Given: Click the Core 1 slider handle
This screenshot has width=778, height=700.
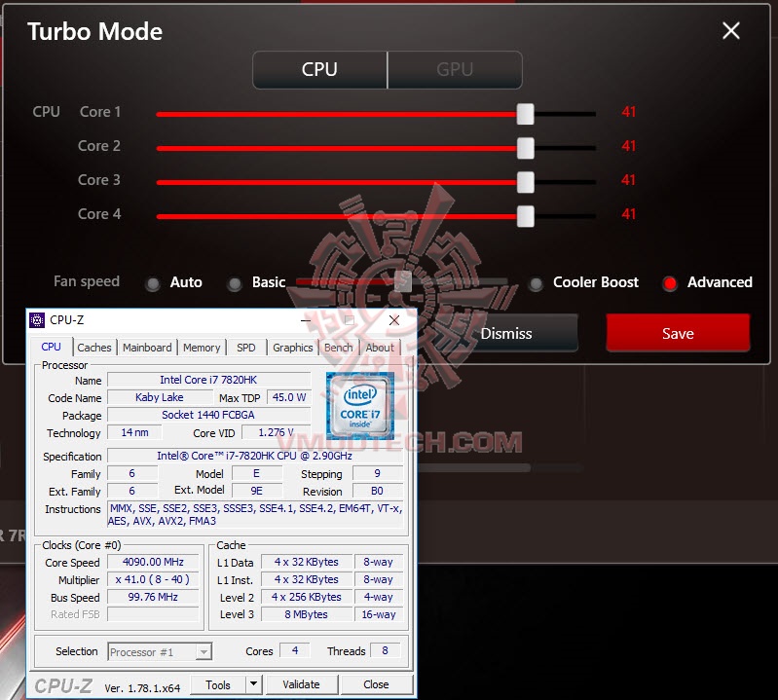Looking at the screenshot, I should click(x=526, y=114).
